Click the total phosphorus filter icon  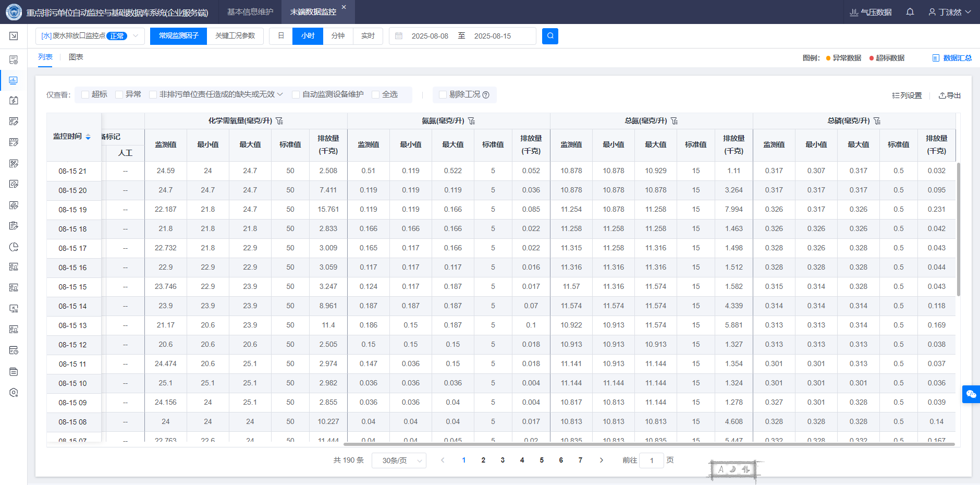pos(877,121)
